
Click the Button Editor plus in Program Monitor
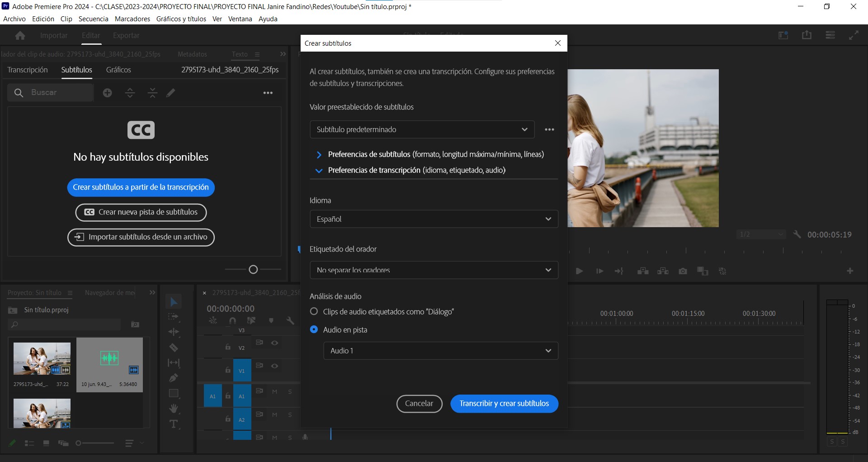pos(850,271)
